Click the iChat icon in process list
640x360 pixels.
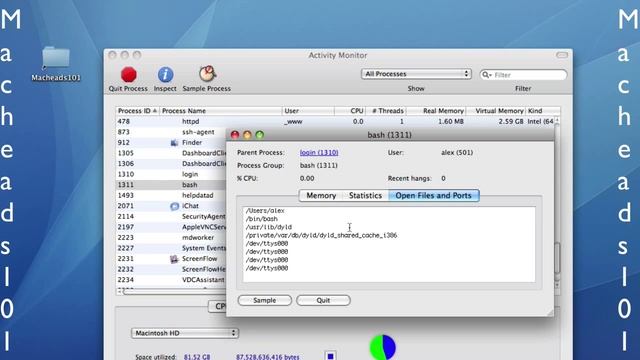tap(174, 206)
